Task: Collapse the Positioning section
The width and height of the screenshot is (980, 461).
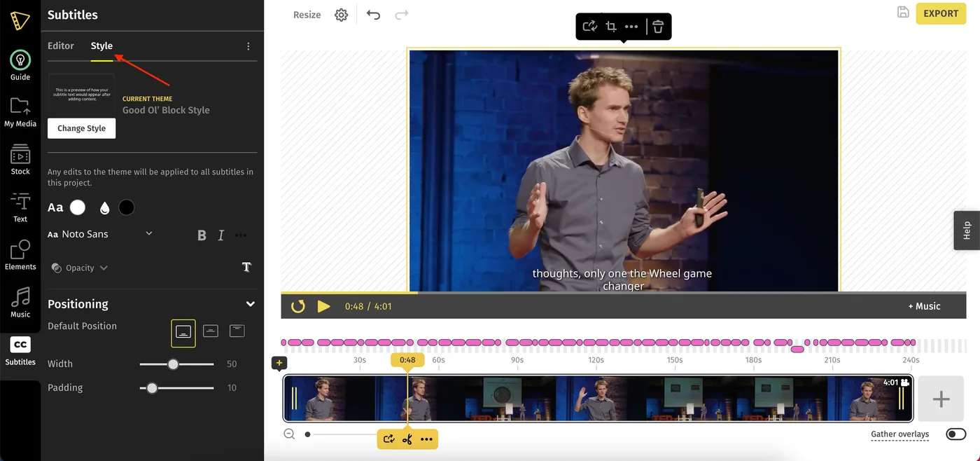Action: (250, 304)
